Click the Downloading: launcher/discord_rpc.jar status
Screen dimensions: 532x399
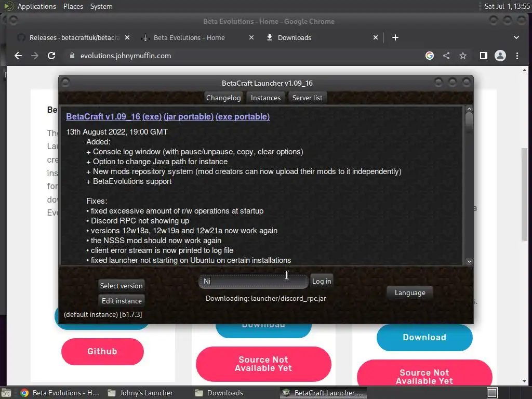(265, 299)
